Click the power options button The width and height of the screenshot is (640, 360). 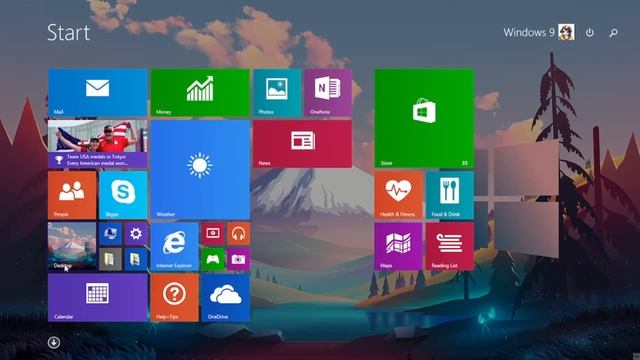589,32
